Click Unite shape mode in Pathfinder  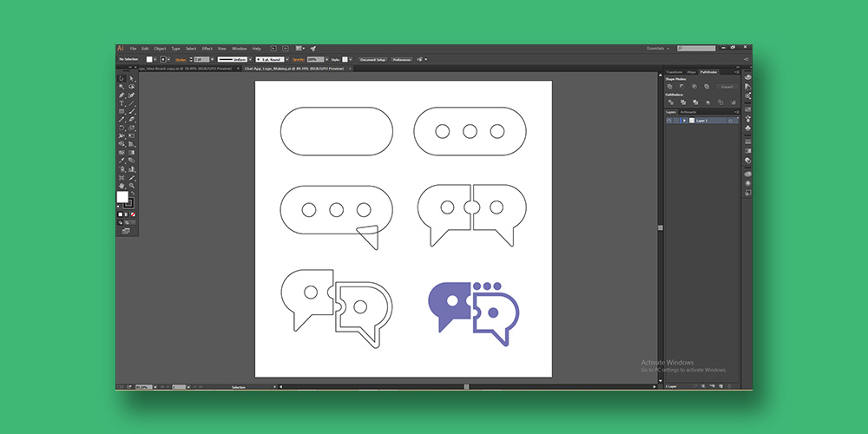coord(670,86)
